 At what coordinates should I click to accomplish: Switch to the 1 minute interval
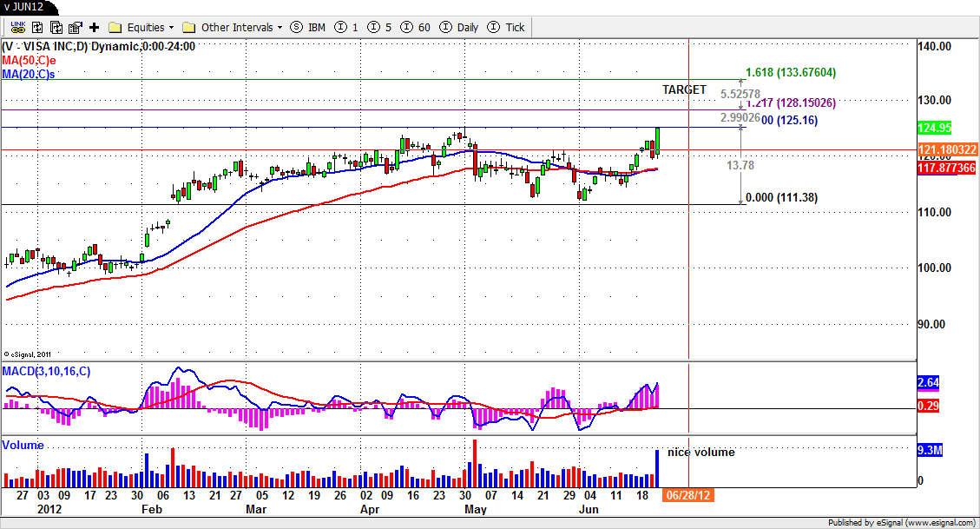coord(347,27)
